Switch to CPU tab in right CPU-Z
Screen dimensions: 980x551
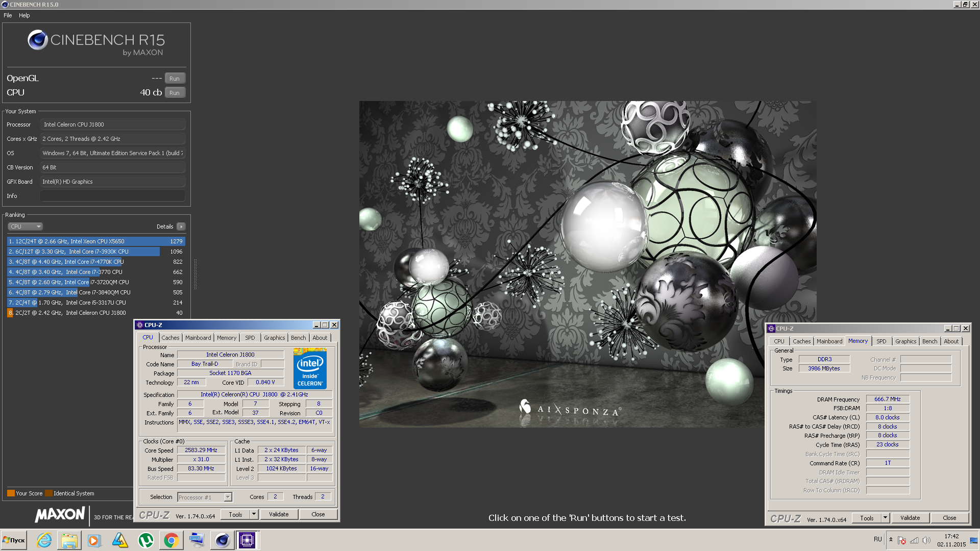pyautogui.click(x=779, y=341)
